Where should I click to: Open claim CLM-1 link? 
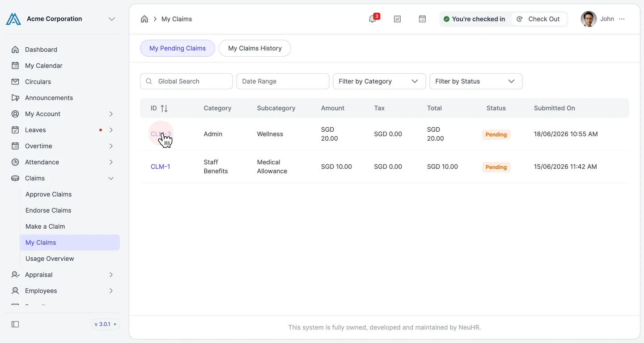click(160, 167)
